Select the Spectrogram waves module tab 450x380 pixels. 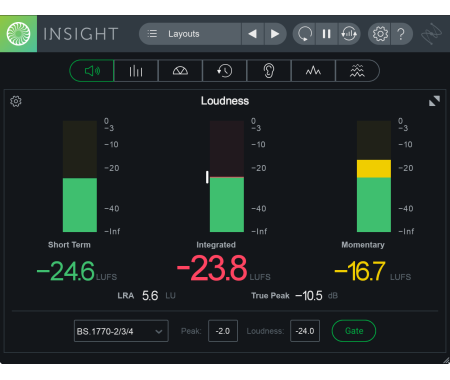coord(357,71)
